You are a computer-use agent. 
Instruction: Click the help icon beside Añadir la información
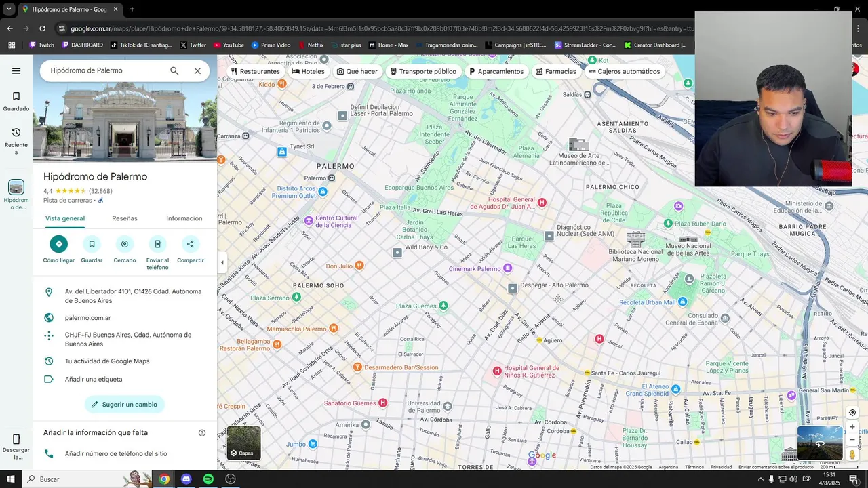tap(202, 433)
